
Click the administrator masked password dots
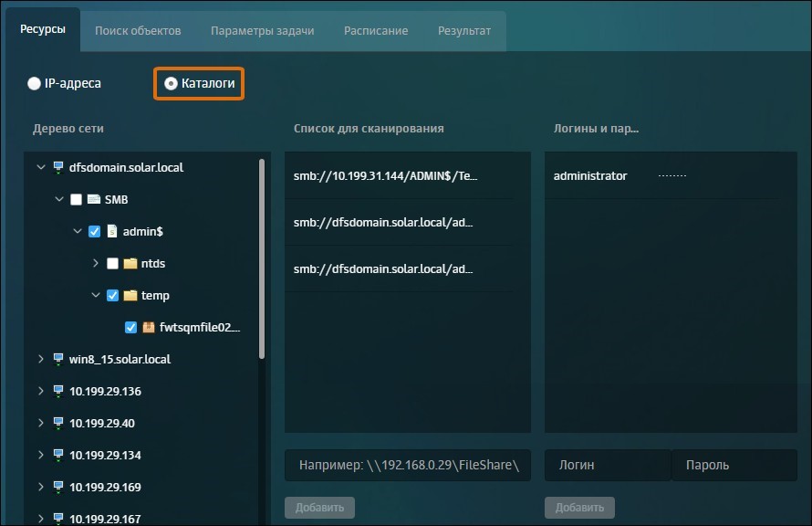(x=672, y=175)
